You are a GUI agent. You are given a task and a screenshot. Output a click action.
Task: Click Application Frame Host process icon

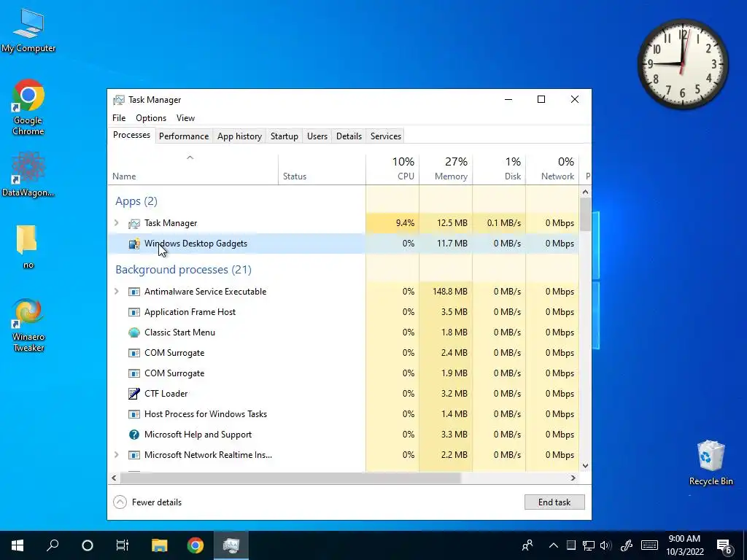[134, 312]
